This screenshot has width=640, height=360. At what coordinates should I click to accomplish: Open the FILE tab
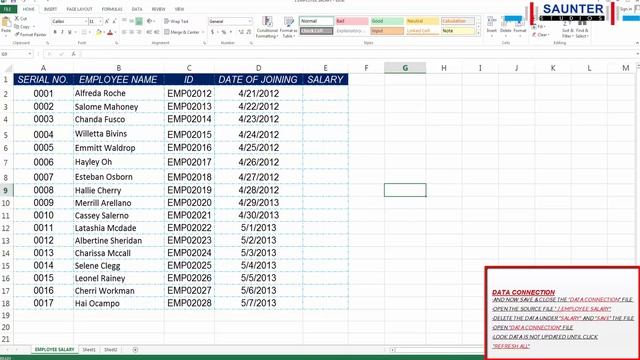pyautogui.click(x=8, y=9)
